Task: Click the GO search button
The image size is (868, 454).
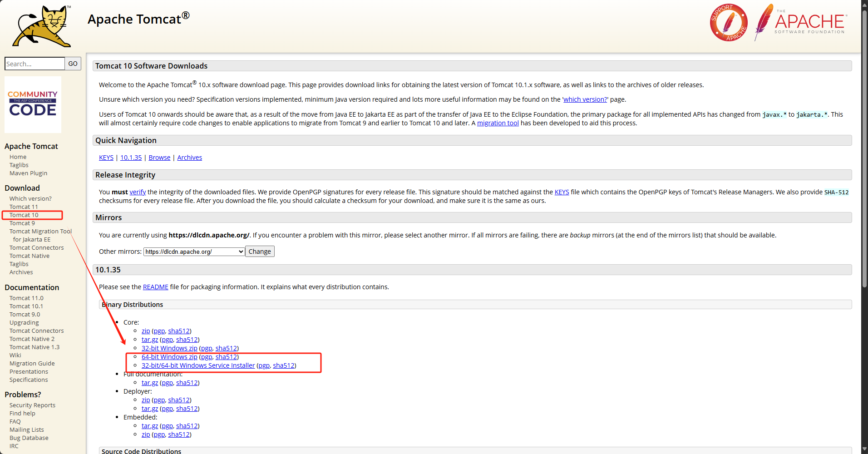Action: point(73,64)
